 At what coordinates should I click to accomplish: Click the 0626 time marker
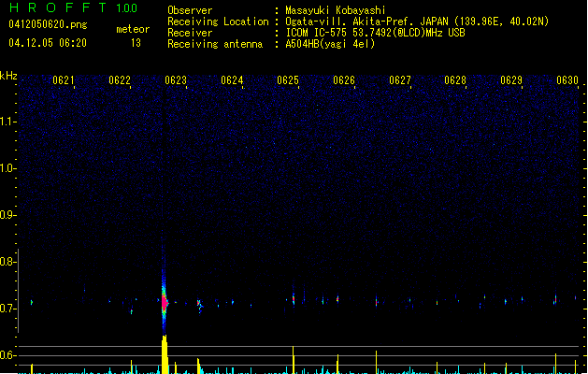tap(343, 80)
